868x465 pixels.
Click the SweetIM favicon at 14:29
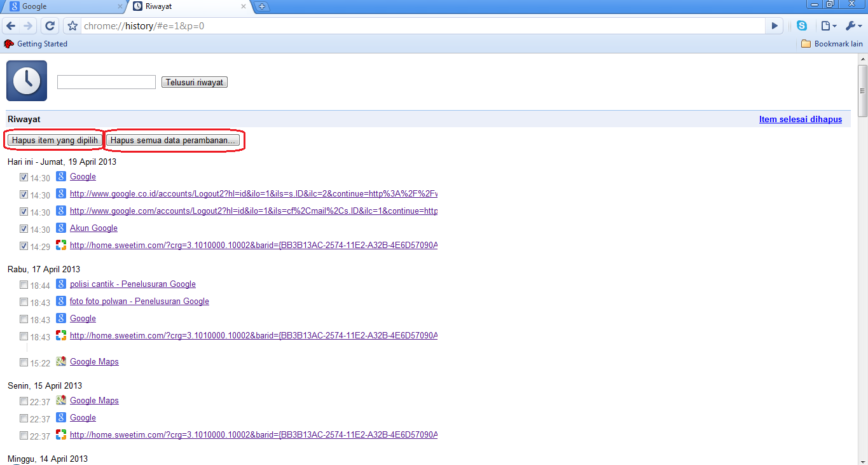(x=61, y=245)
